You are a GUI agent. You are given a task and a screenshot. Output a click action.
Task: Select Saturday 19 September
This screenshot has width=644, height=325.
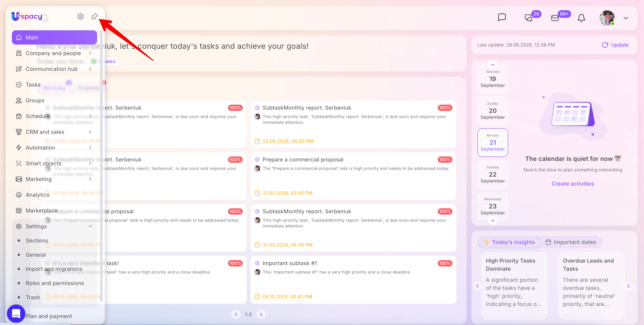[x=493, y=79]
